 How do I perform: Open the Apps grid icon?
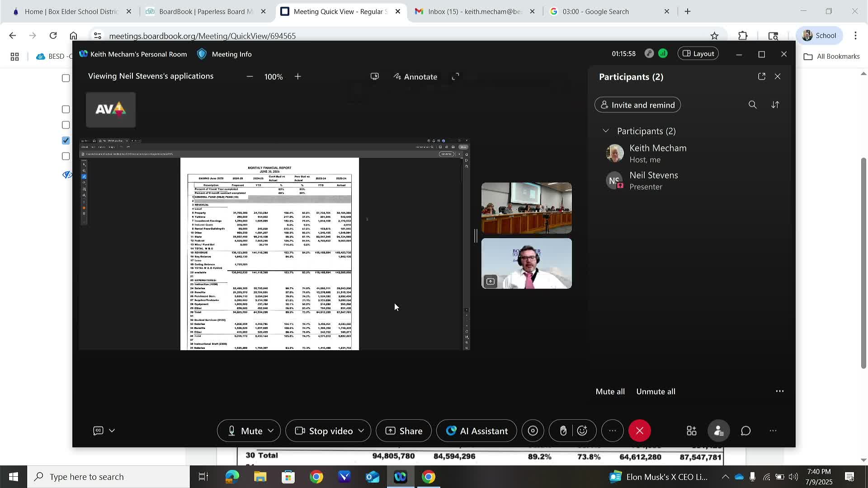click(692, 431)
